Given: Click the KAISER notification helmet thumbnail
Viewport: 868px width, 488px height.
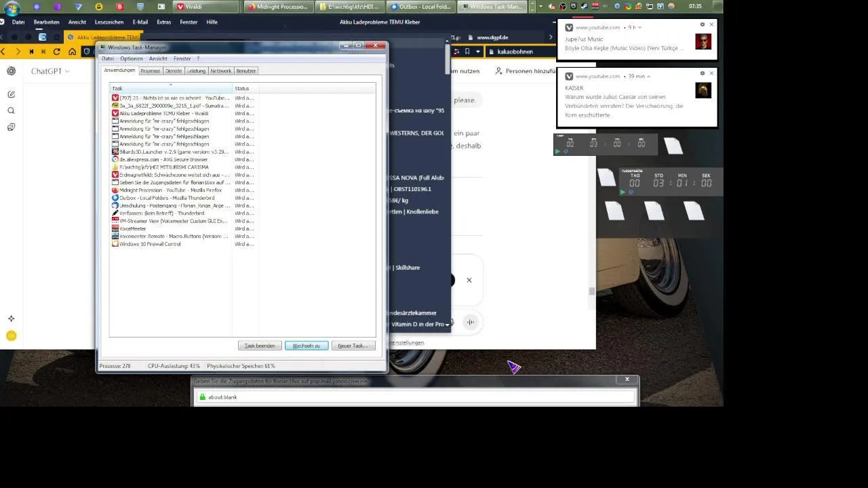Looking at the screenshot, I should (x=703, y=90).
